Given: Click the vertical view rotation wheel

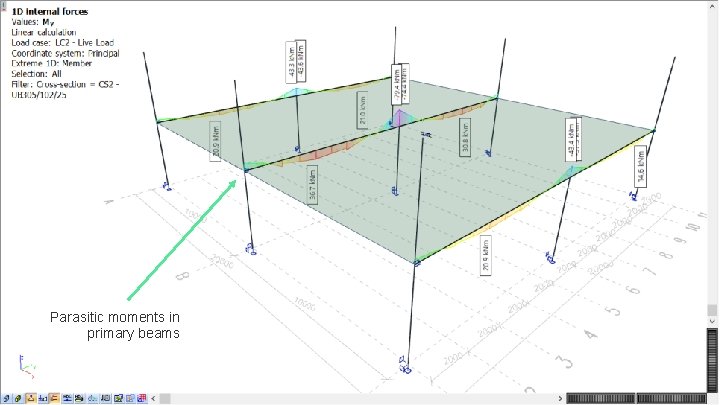Looking at the screenshot, I should click(712, 360).
